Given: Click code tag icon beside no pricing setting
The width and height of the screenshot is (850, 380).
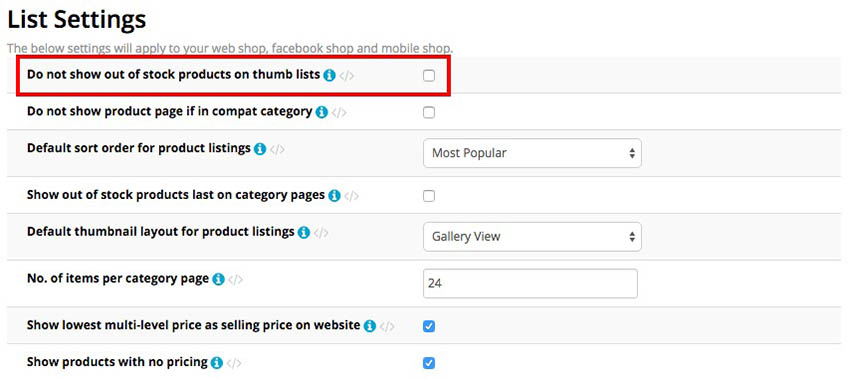Looking at the screenshot, I should point(234,363).
